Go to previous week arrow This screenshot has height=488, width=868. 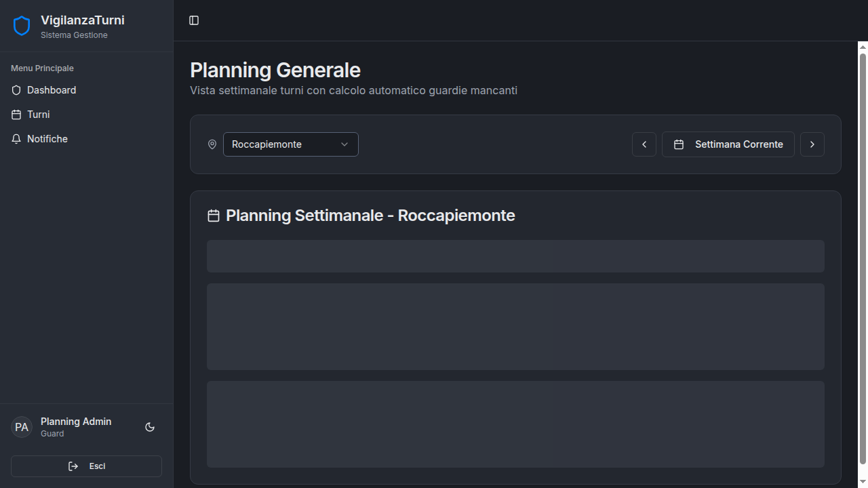(x=644, y=144)
